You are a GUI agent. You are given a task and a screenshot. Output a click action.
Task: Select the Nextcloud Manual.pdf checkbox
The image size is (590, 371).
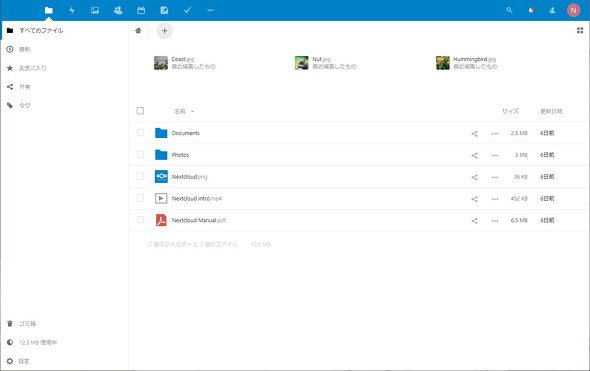[x=140, y=220]
